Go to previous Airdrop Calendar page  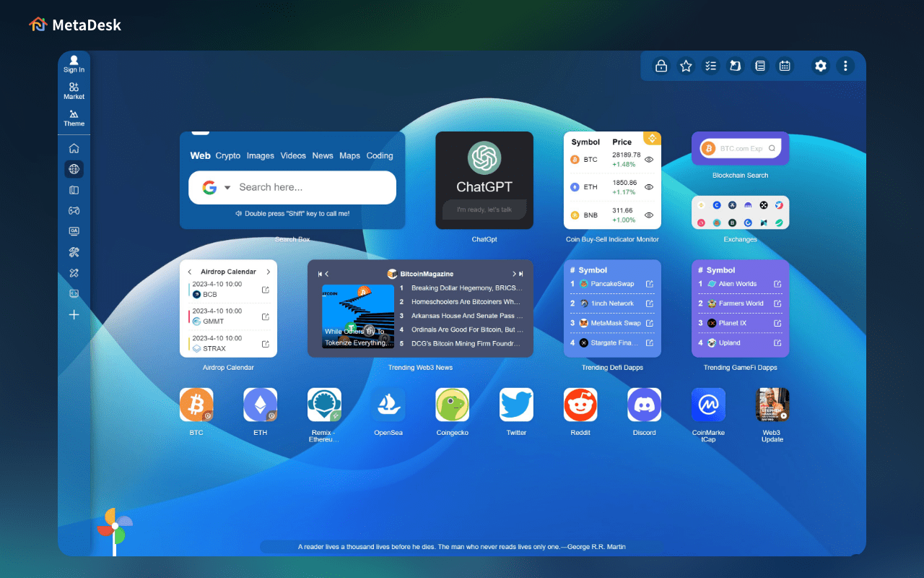[190, 272]
